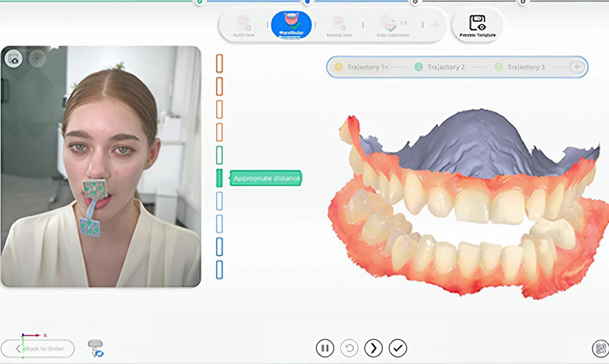609x364 pixels.
Task: Switch to the Trajectory 2 tab
Action: tap(441, 67)
